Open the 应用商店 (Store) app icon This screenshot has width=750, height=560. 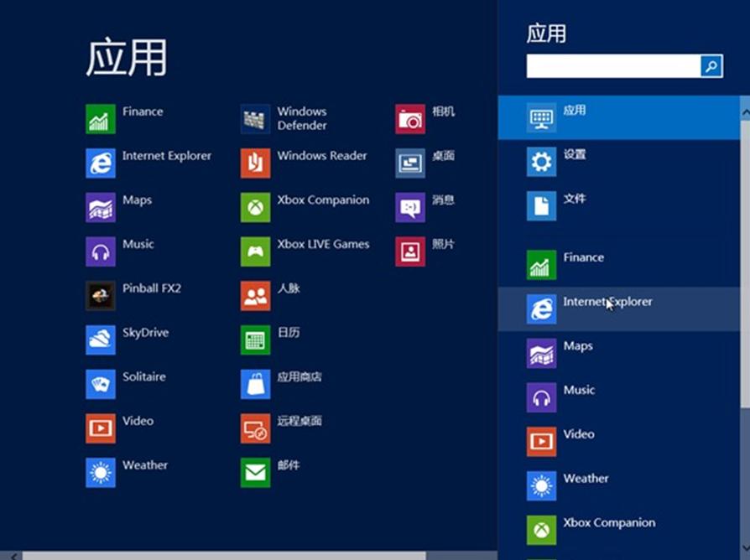coord(255,384)
